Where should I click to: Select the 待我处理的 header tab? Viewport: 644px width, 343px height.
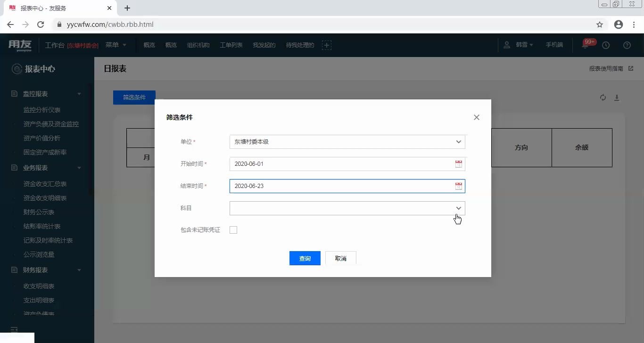click(300, 45)
